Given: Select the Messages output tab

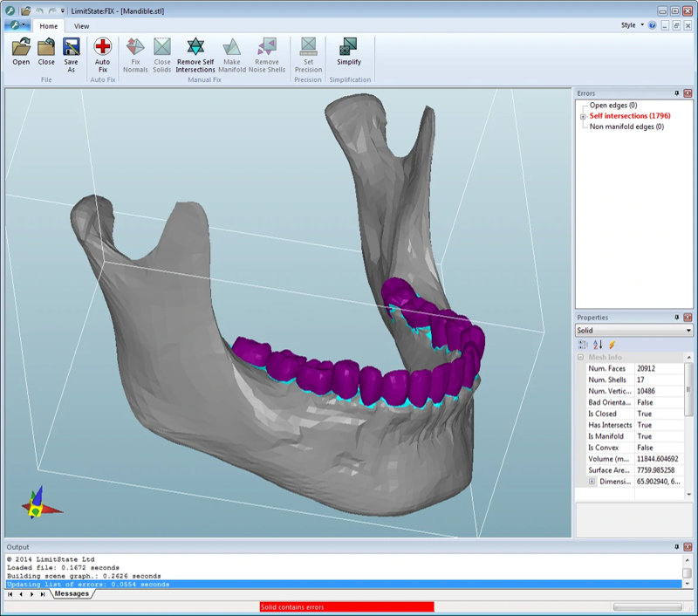Looking at the screenshot, I should [72, 593].
